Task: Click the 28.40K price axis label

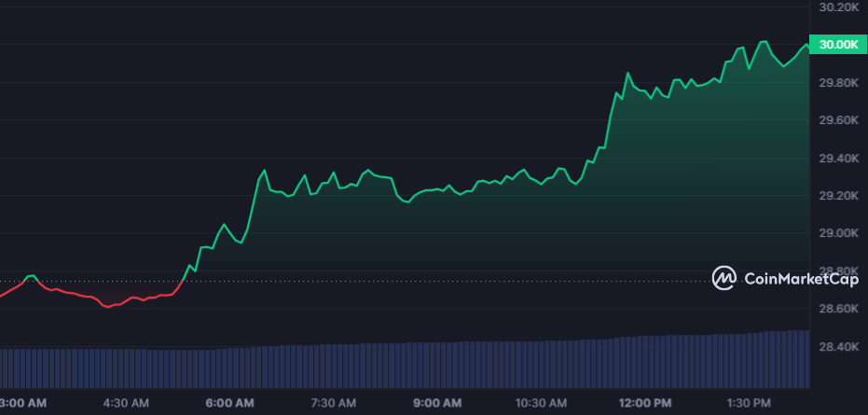Action: 837,347
